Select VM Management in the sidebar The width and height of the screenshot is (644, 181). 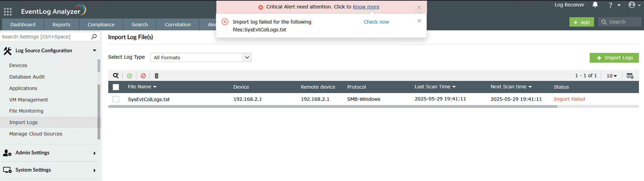pos(29,100)
